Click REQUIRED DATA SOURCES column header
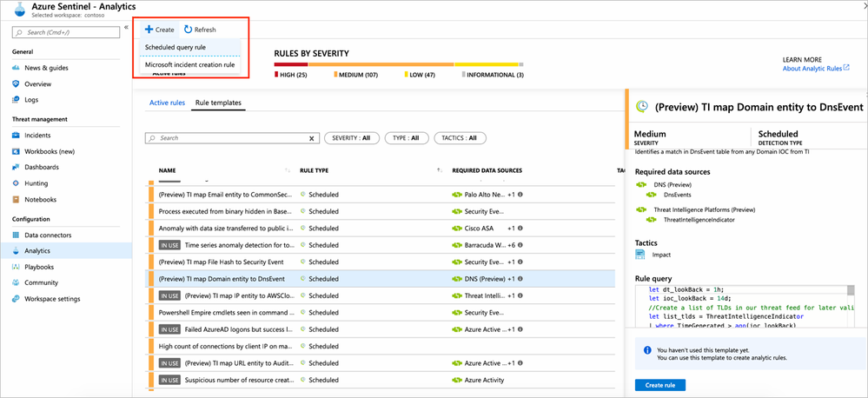This screenshot has width=868, height=398. (x=487, y=170)
